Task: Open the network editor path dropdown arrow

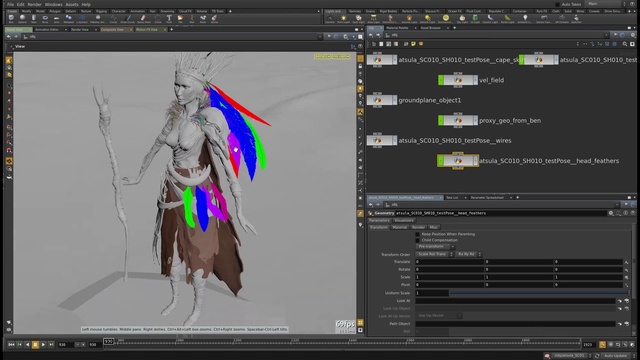Action: pos(607,36)
